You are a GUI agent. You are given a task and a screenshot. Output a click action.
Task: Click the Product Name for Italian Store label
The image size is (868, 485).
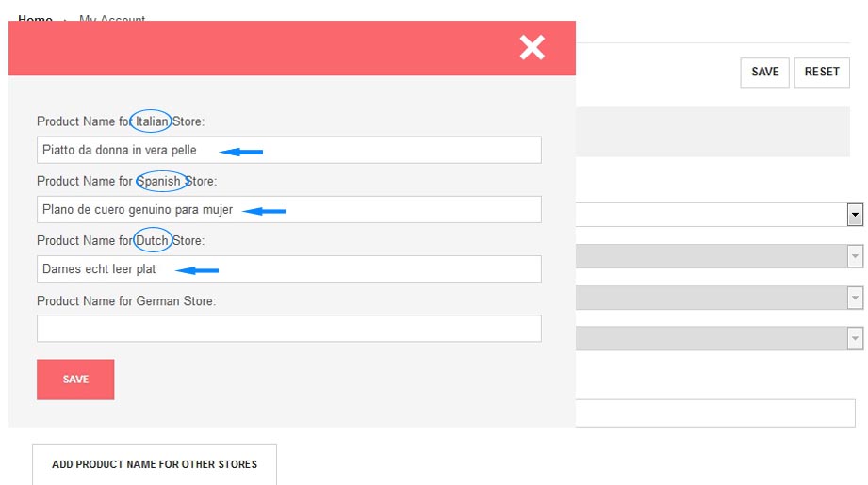121,121
